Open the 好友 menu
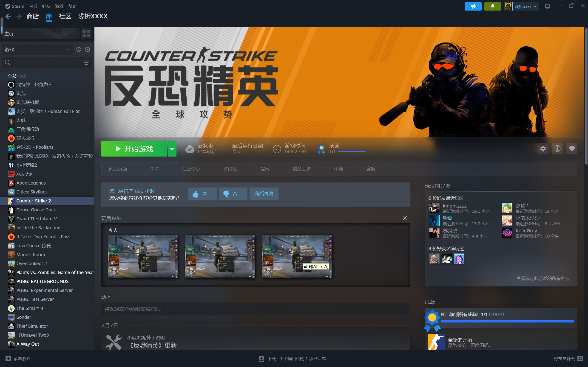The image size is (588, 367). pyautogui.click(x=46, y=6)
